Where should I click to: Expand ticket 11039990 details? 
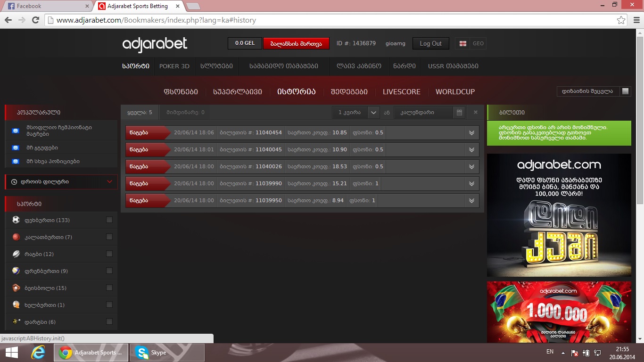pyautogui.click(x=471, y=184)
